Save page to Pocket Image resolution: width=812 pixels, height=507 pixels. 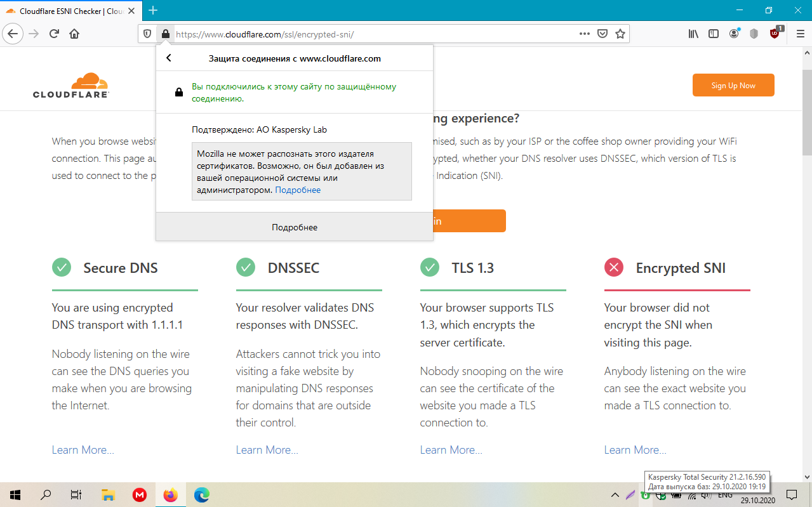pyautogui.click(x=602, y=34)
